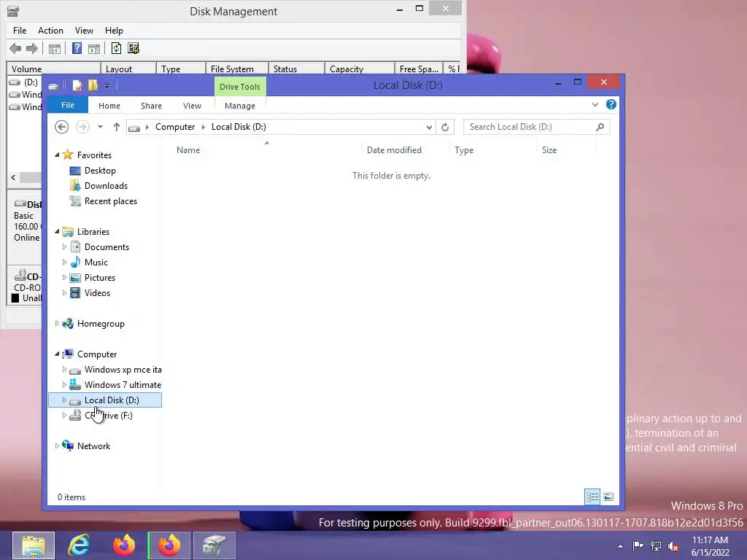Select Downloads under Favorites
Viewport: 747px width, 560px height.
click(106, 186)
